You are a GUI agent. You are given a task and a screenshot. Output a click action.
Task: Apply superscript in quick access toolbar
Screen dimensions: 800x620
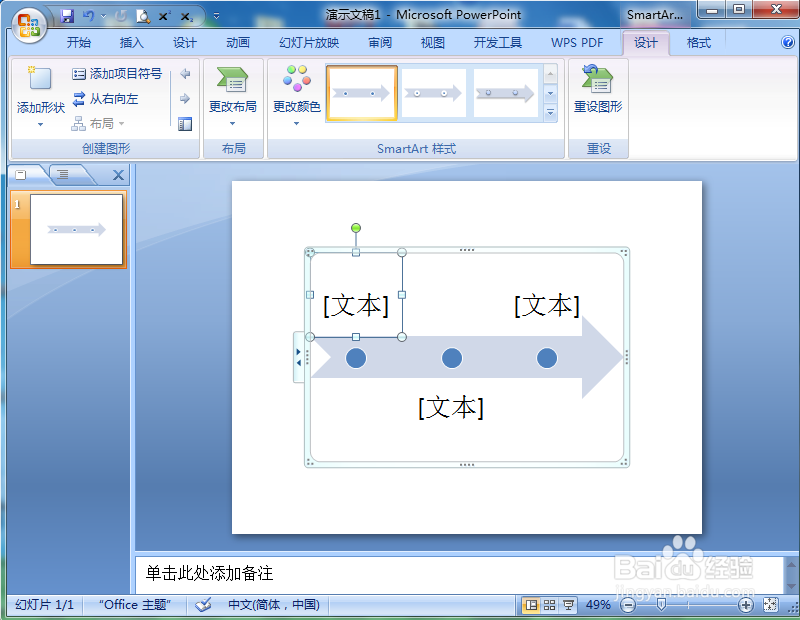click(164, 16)
